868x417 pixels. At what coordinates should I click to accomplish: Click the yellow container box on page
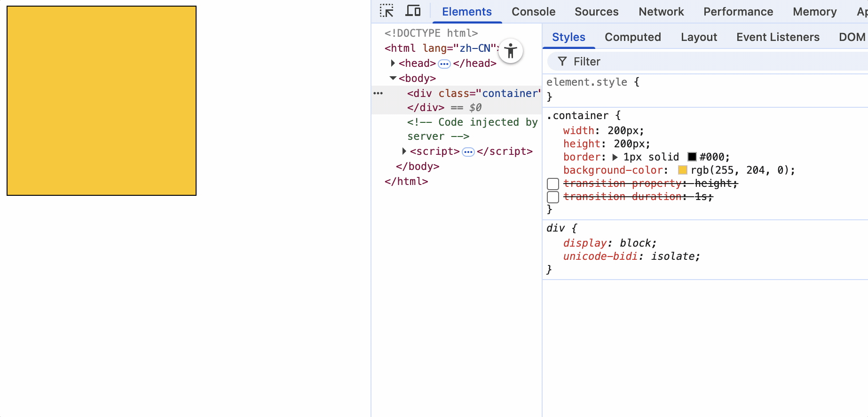pyautogui.click(x=102, y=101)
